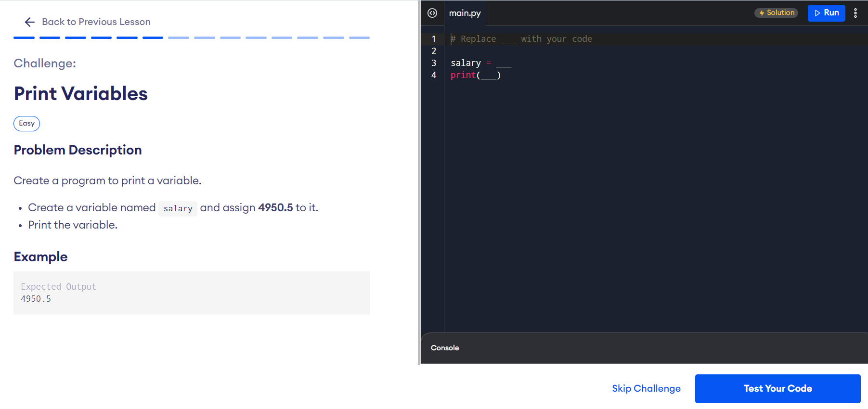Click the back arrow icon

(30, 22)
